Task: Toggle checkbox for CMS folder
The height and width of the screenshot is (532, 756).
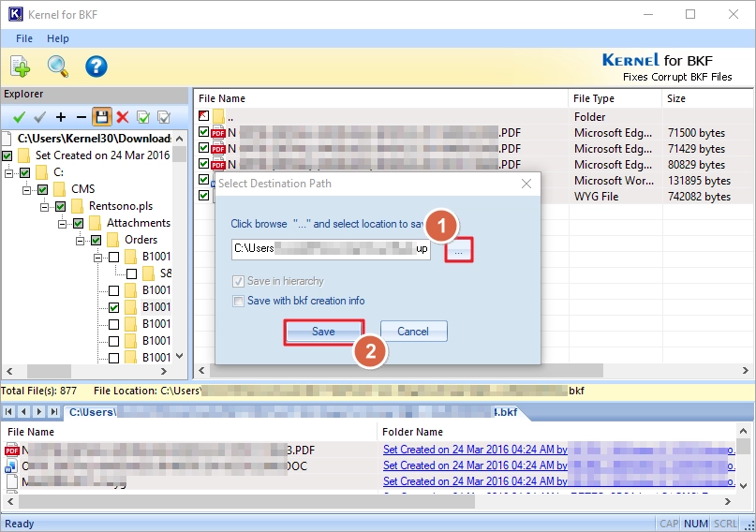Action: [42, 189]
